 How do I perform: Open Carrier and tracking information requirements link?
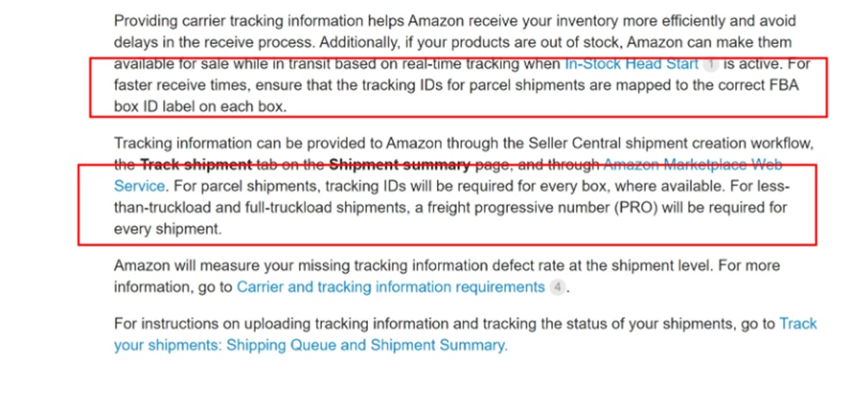390,286
